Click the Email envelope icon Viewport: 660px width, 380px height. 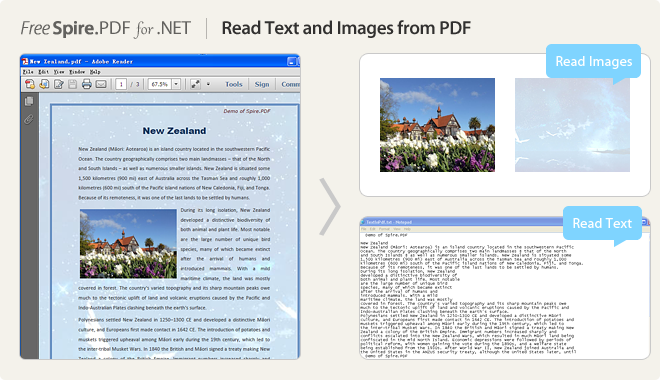(x=101, y=84)
